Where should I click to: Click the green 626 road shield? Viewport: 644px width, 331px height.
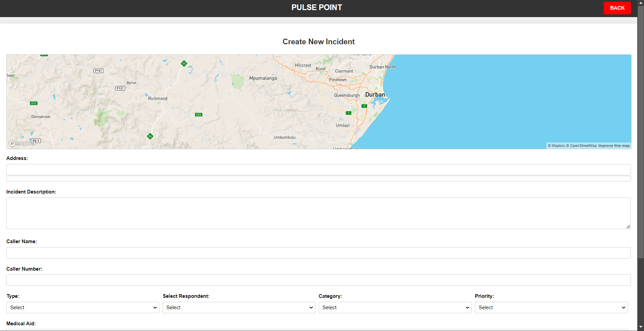(x=199, y=115)
